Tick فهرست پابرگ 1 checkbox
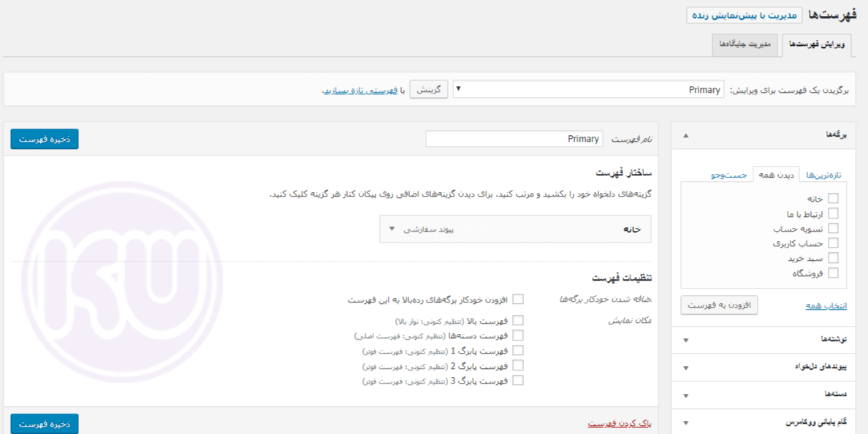Viewport: 868px width, 434px height. click(x=518, y=351)
